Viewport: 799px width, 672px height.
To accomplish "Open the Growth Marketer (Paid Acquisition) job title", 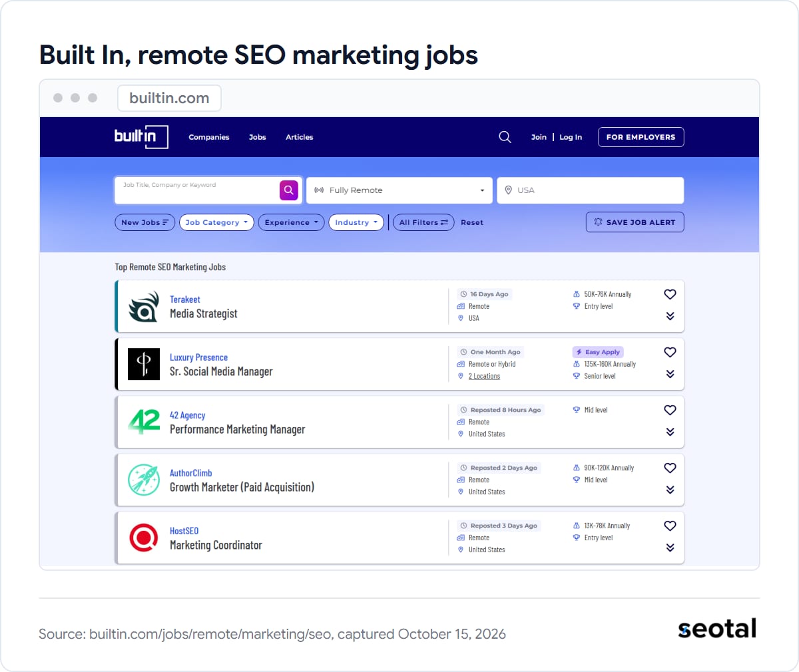I will (x=242, y=487).
